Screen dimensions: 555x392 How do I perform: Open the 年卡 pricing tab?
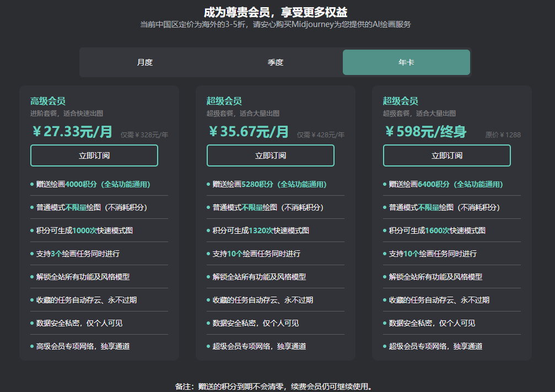(x=406, y=62)
